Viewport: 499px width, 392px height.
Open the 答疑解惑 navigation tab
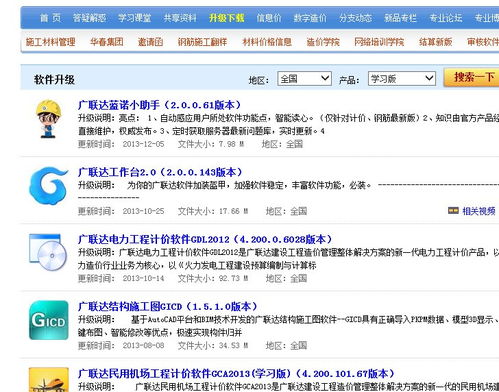(x=89, y=18)
